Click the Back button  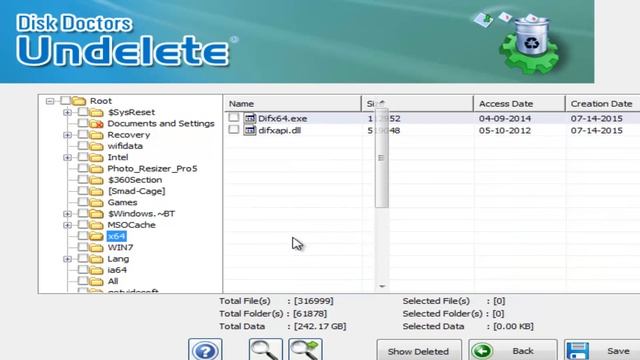pyautogui.click(x=513, y=351)
